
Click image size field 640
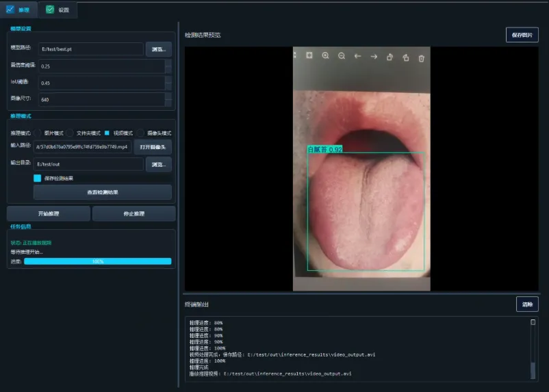[102, 100]
